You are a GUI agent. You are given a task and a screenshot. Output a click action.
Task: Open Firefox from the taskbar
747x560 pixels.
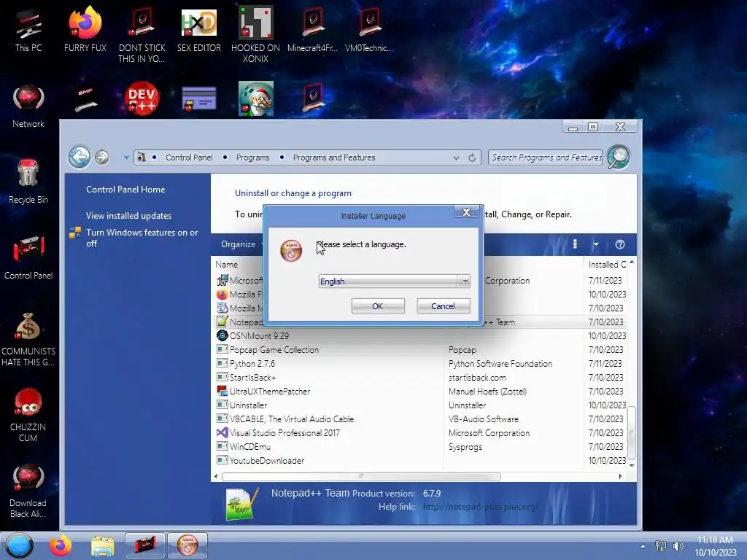(x=61, y=545)
